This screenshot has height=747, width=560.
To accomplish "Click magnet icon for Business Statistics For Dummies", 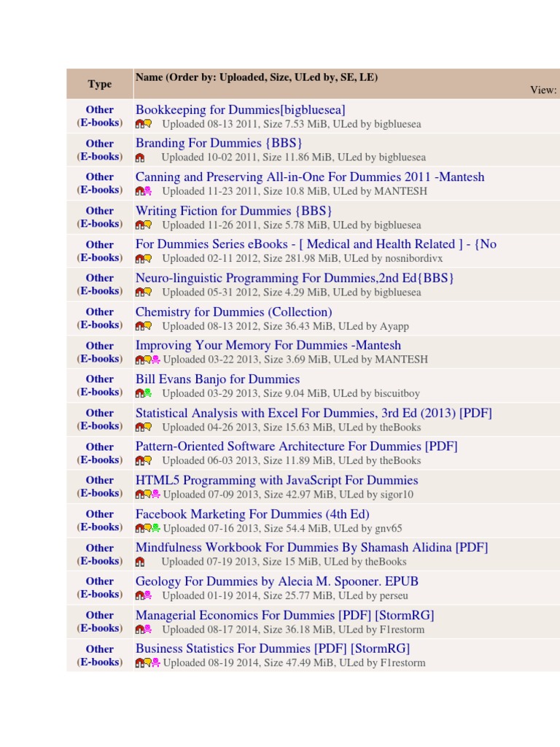I will tap(139, 662).
